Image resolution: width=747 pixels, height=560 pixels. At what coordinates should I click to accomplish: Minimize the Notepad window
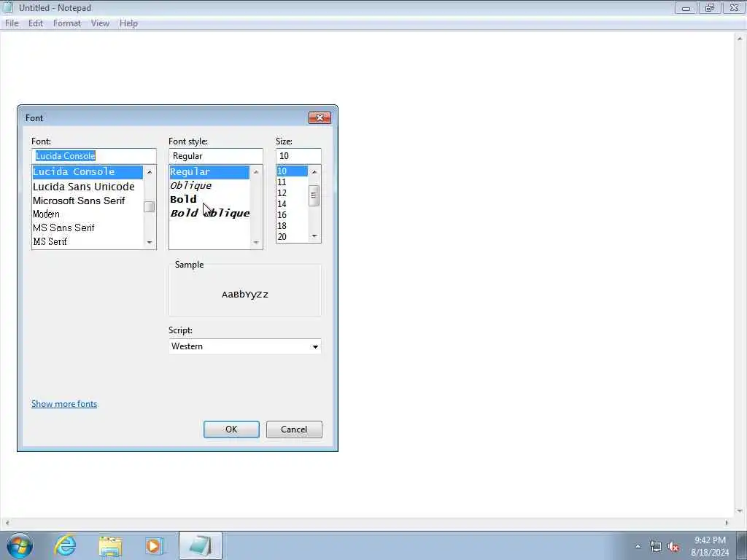click(x=686, y=7)
